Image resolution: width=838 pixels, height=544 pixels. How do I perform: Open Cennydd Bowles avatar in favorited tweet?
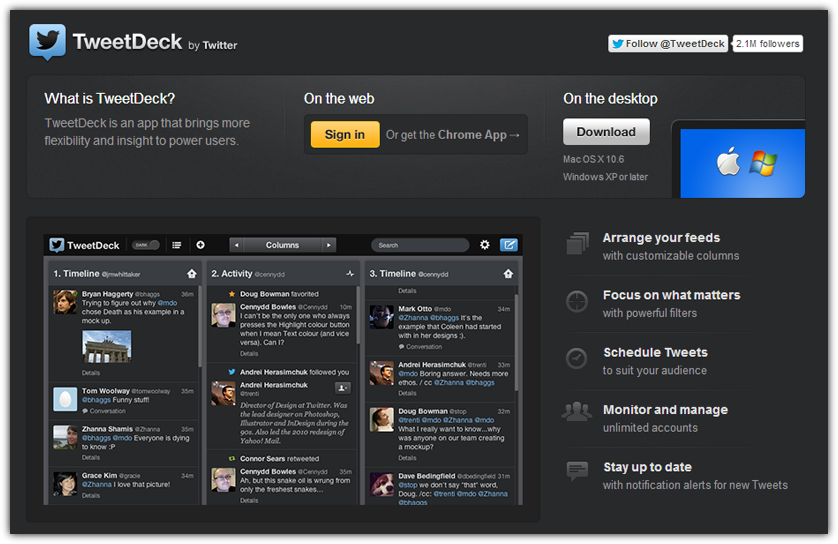223,315
